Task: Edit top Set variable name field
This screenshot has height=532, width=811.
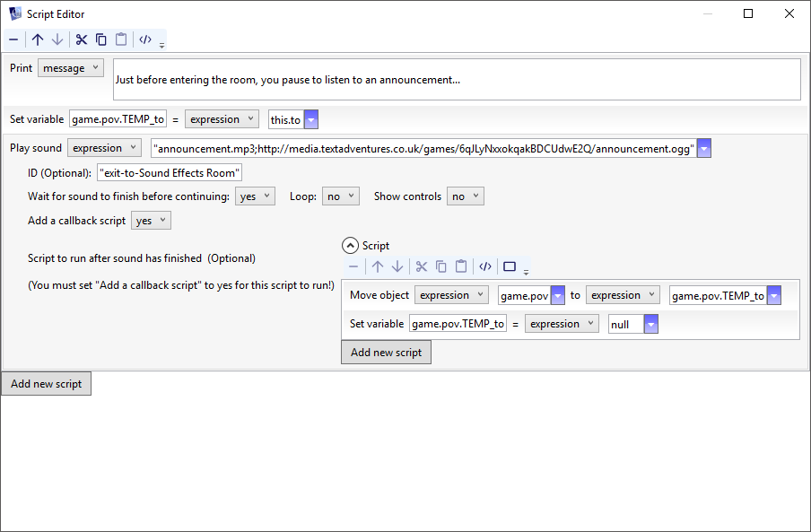Action: click(x=118, y=119)
